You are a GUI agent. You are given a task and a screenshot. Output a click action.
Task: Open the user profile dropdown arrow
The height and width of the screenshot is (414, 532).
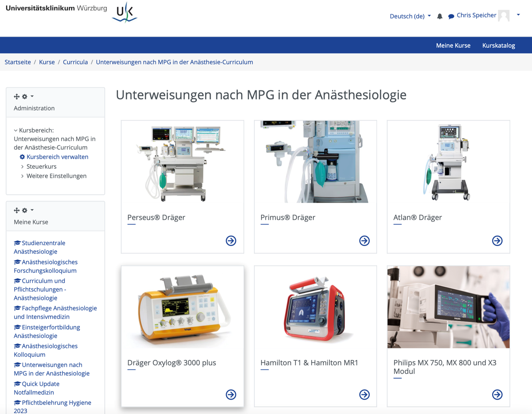point(518,14)
